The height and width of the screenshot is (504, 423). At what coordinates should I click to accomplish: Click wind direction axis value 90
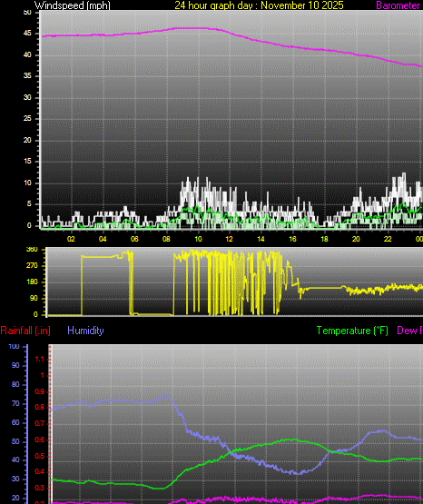pyautogui.click(x=34, y=298)
